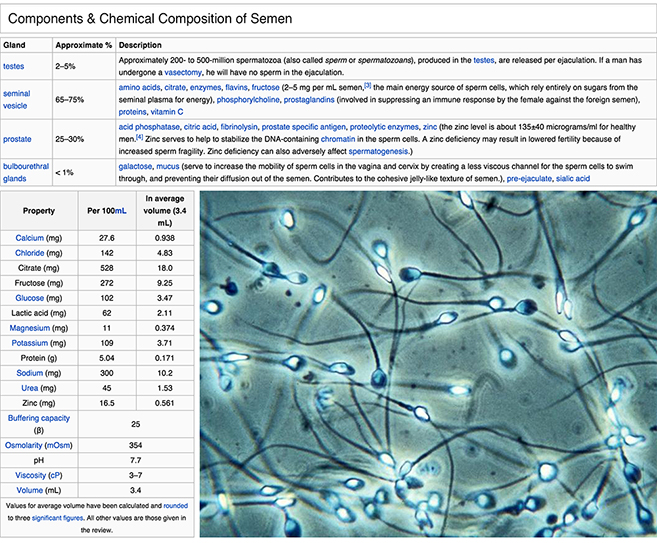Viewport: 657px width, 543px height.
Task: Click the page title about semen composition
Action: [x=150, y=18]
